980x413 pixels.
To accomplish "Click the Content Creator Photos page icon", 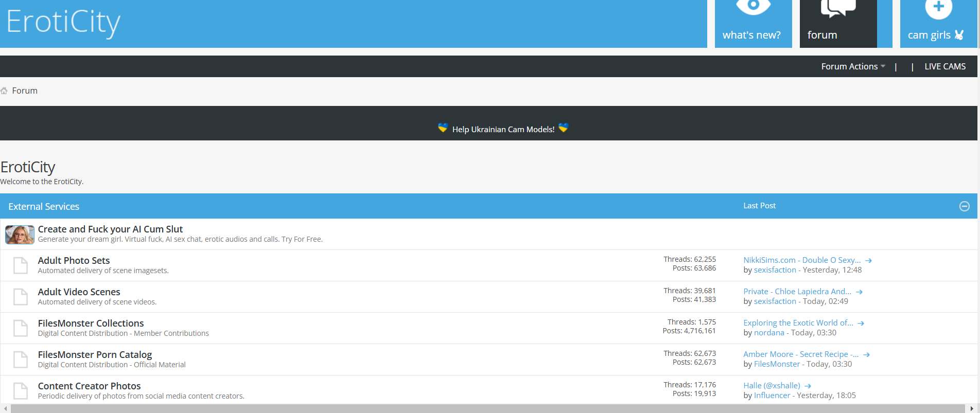I will (x=20, y=391).
